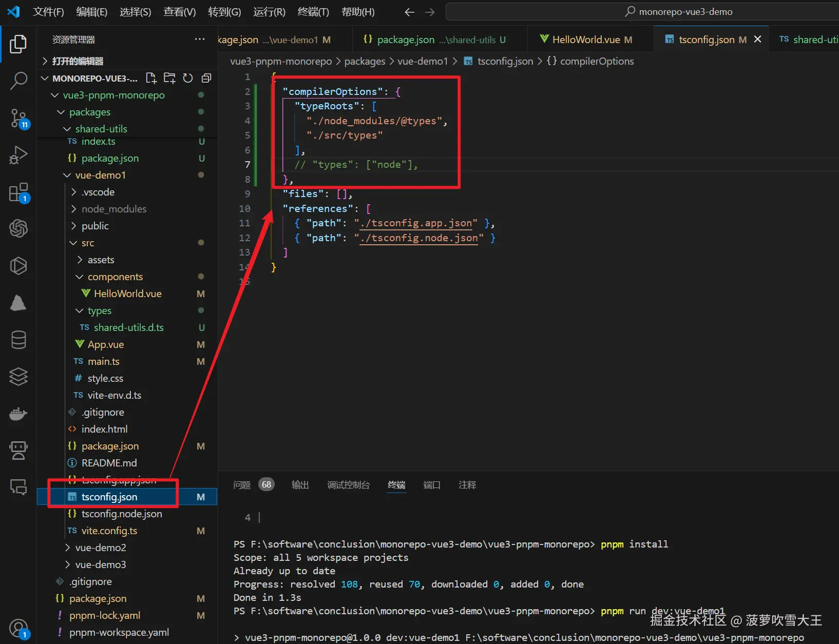Open the robot assistant icon in activity bar

pyautogui.click(x=18, y=451)
